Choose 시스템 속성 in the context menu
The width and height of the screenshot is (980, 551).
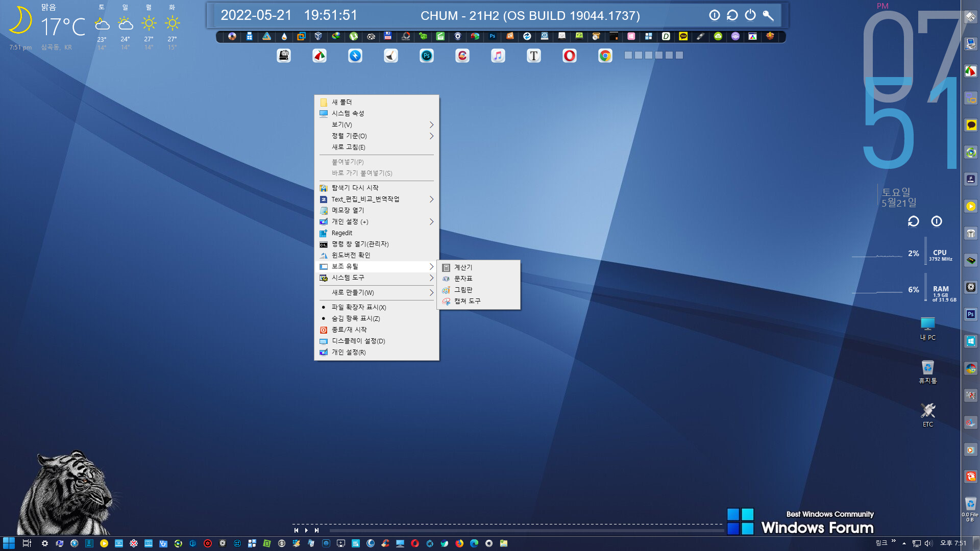point(377,113)
